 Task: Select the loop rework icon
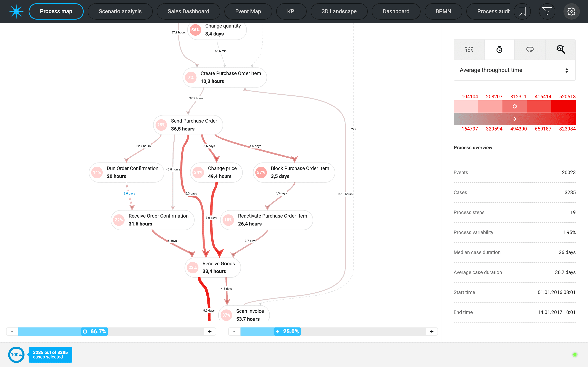(x=530, y=50)
